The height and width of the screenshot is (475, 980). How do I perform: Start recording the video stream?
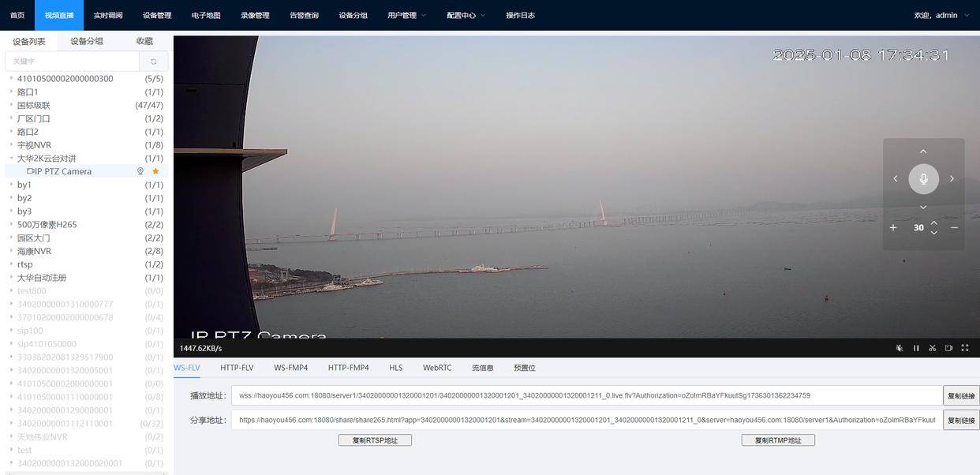[x=948, y=346]
